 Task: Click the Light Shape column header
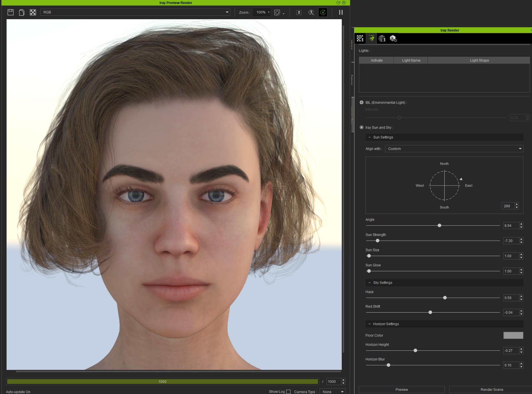click(x=479, y=60)
